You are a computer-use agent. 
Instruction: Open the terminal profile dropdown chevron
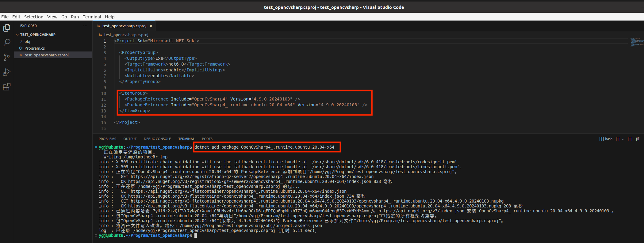pos(623,139)
